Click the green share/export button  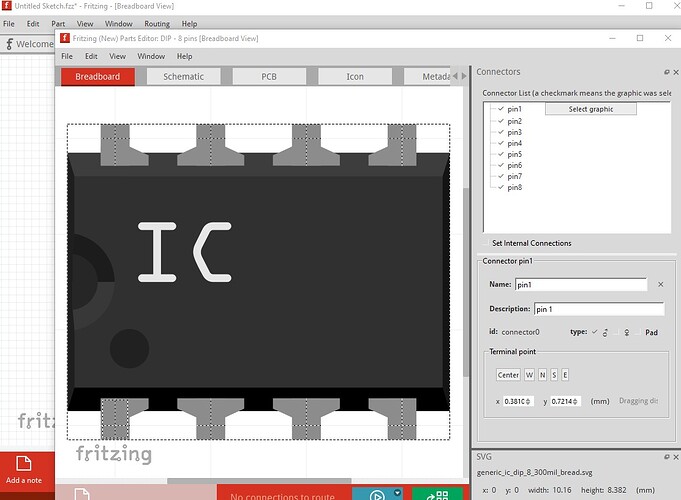(437, 494)
